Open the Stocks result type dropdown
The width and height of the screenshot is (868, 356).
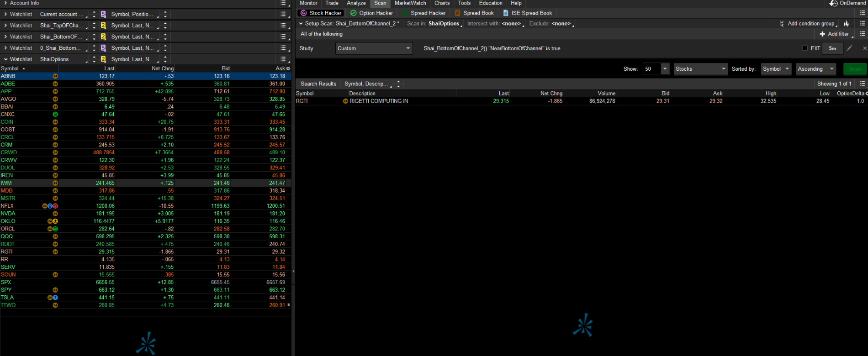point(700,69)
